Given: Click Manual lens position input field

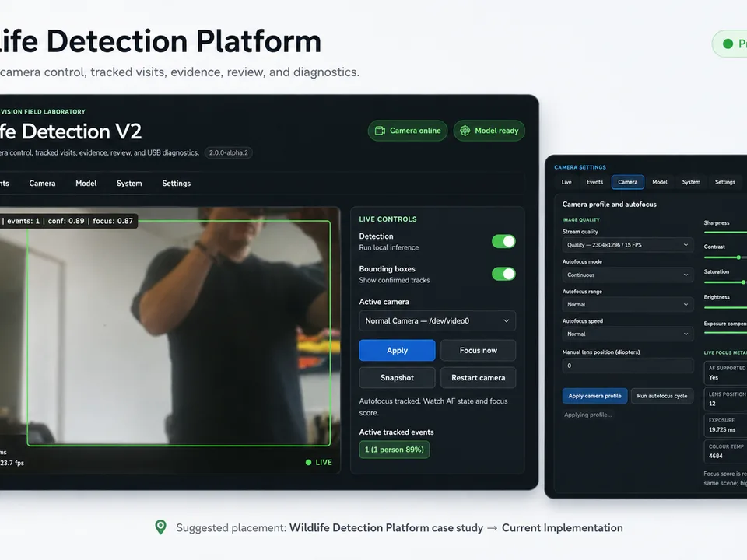Looking at the screenshot, I should (627, 366).
